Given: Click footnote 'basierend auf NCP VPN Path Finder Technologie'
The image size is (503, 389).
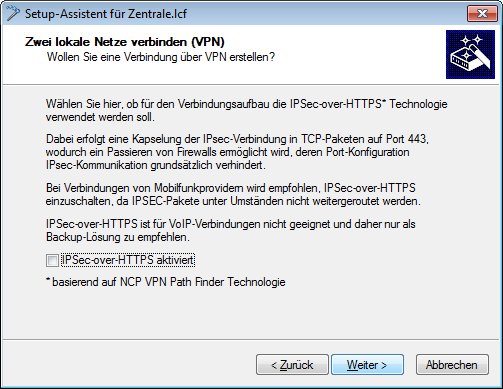Looking at the screenshot, I should coord(166,282).
